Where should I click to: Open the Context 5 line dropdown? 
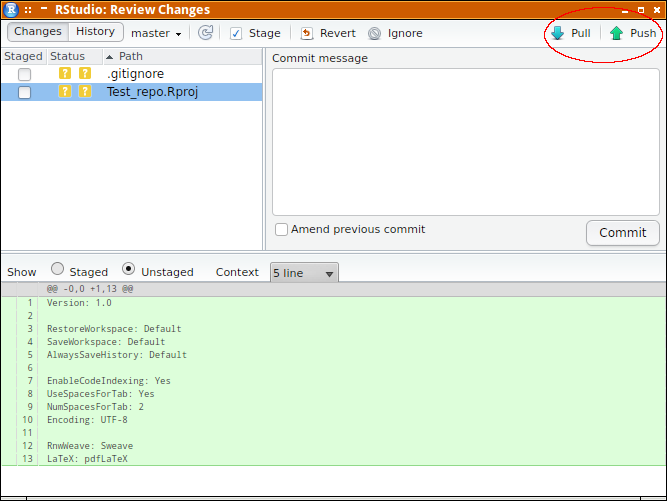[304, 272]
